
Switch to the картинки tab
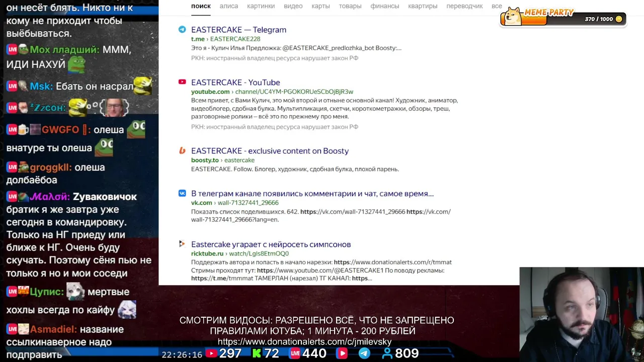click(x=261, y=6)
